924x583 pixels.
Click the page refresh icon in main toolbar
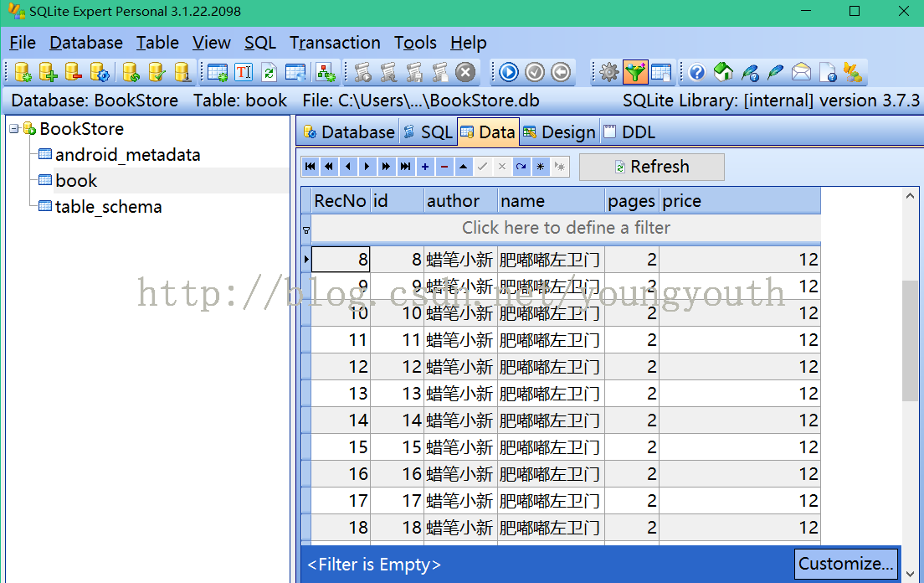point(269,73)
